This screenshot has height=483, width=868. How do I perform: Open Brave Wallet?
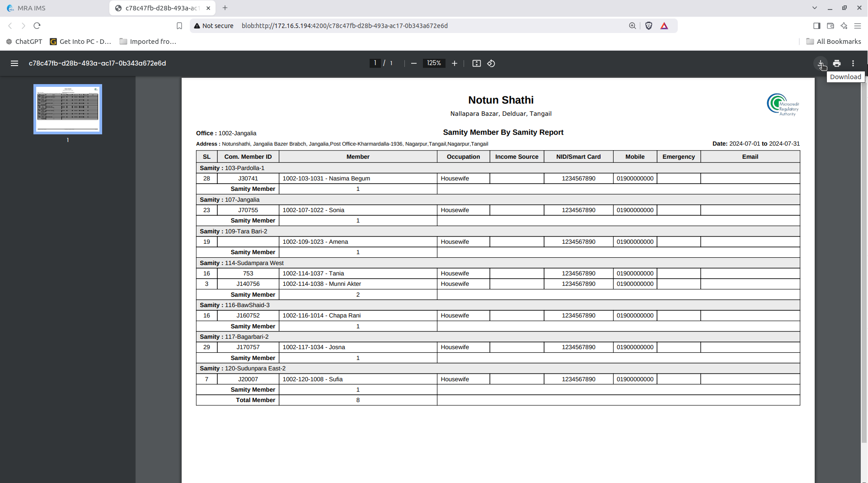830,26
